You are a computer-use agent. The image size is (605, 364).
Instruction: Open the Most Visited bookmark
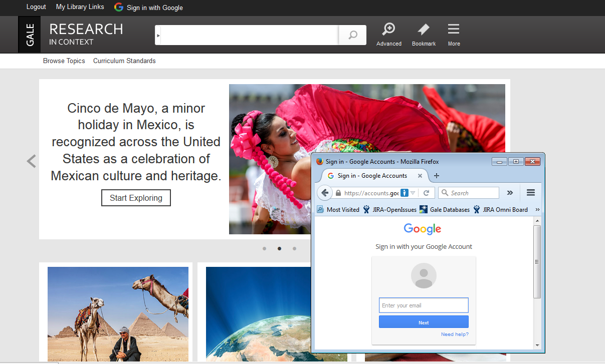coord(338,210)
